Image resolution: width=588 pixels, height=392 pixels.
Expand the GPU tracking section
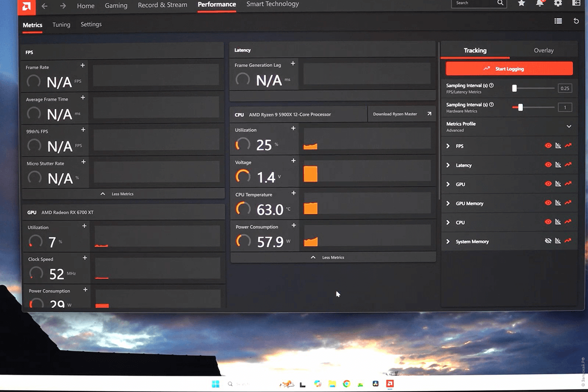pyautogui.click(x=448, y=184)
